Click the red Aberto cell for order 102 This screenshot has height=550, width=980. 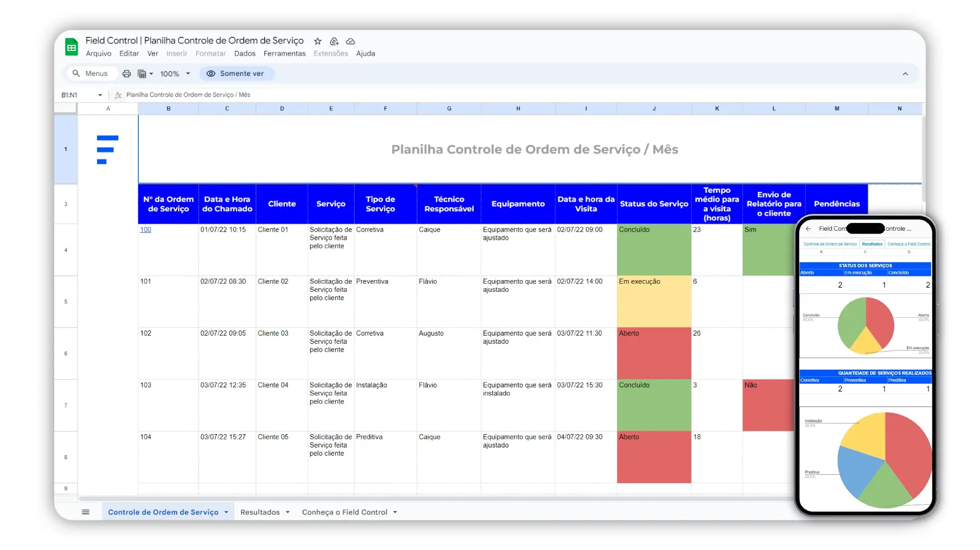(654, 354)
